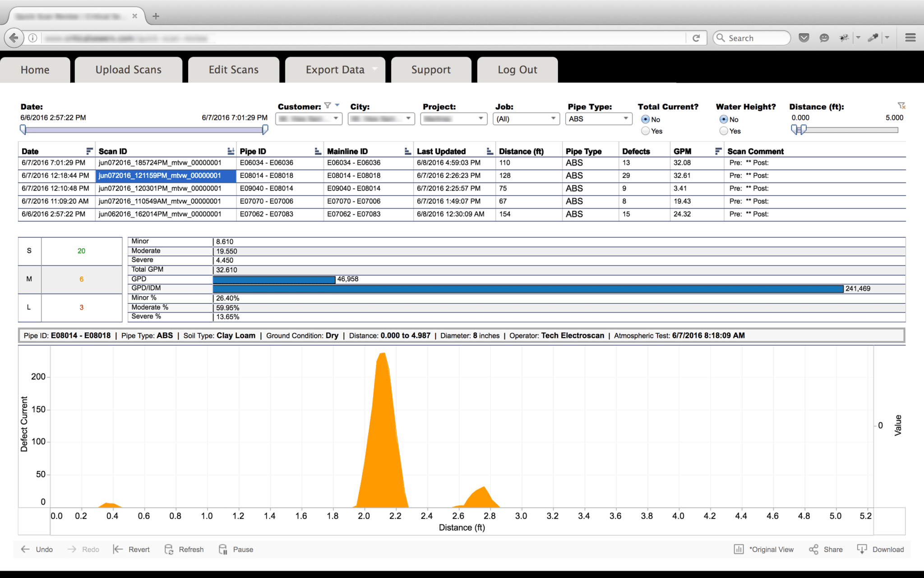The image size is (924, 578).
Task: Open the Edit Scans tab
Action: click(234, 70)
